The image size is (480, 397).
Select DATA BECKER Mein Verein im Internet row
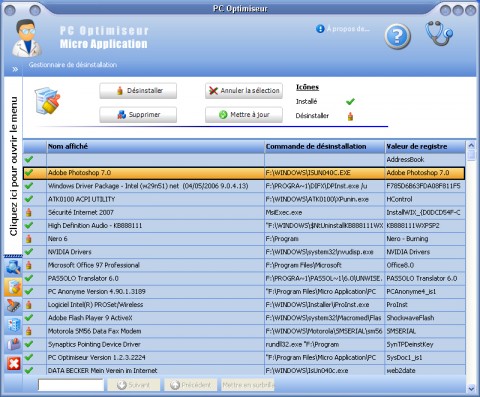244,370
